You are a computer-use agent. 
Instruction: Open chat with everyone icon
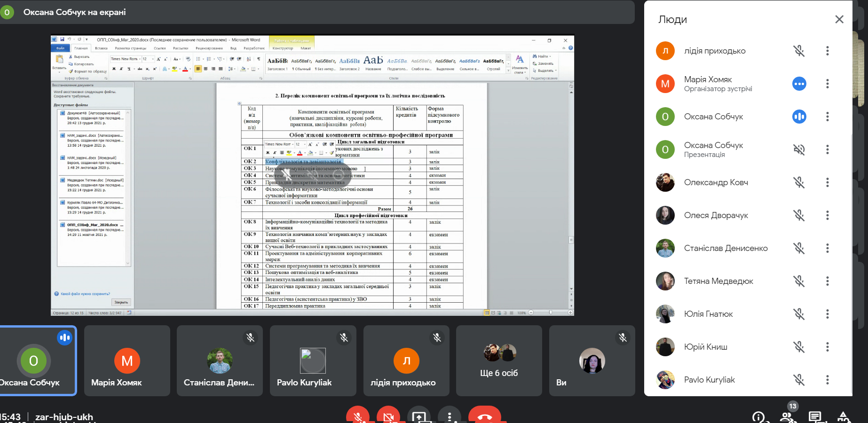coord(815,417)
